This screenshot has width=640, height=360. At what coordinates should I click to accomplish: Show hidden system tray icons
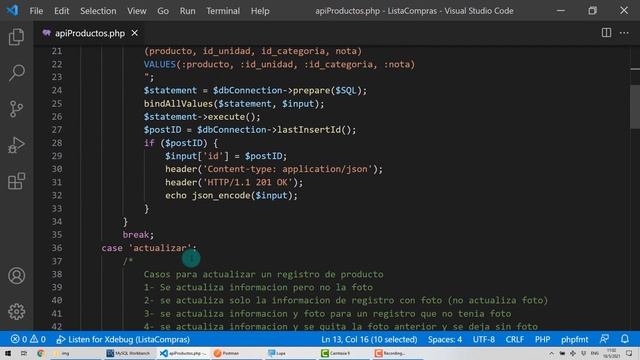coord(551,353)
